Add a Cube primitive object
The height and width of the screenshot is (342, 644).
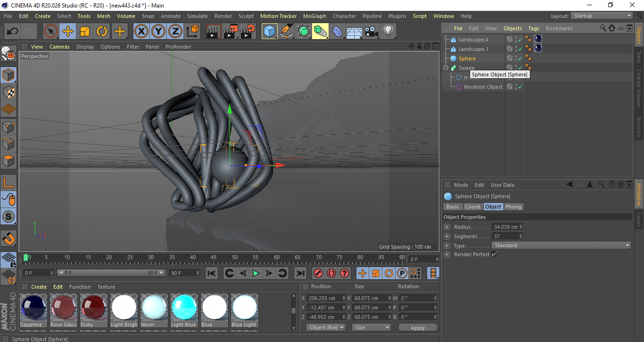(270, 32)
